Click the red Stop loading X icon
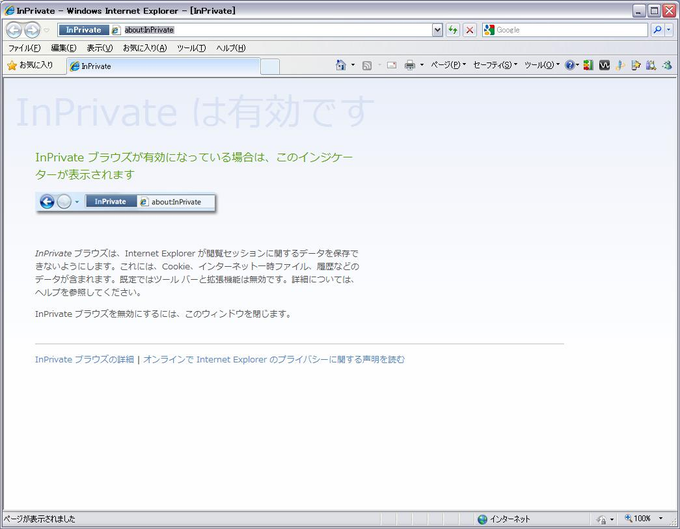The width and height of the screenshot is (680, 529). point(470,30)
